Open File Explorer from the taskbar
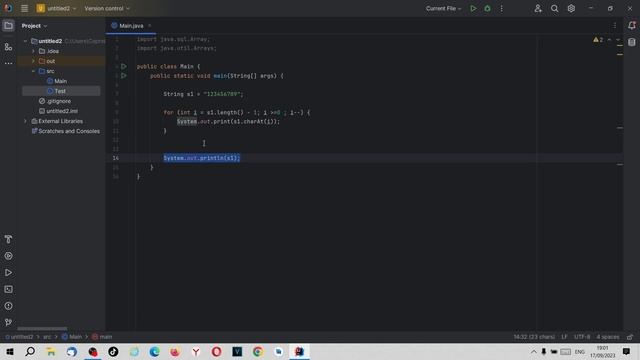This screenshot has width=640, height=360. (x=51, y=352)
